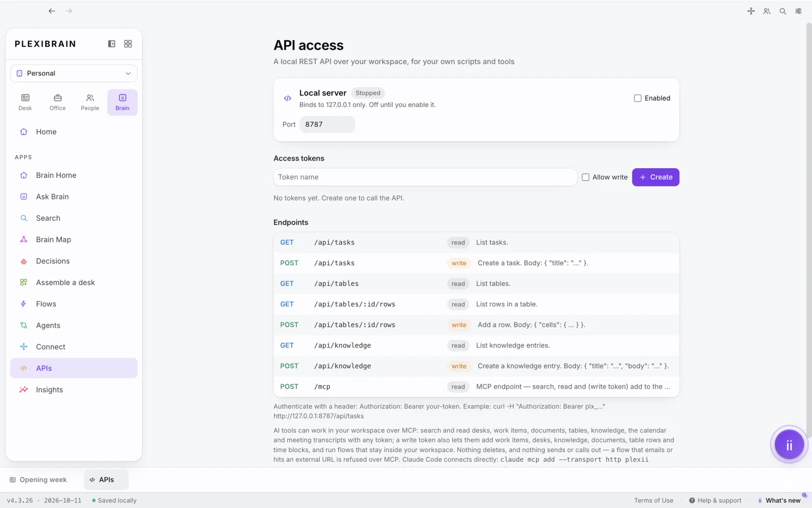Open Search in the sidebar
This screenshot has height=508, width=812.
coord(74,218)
